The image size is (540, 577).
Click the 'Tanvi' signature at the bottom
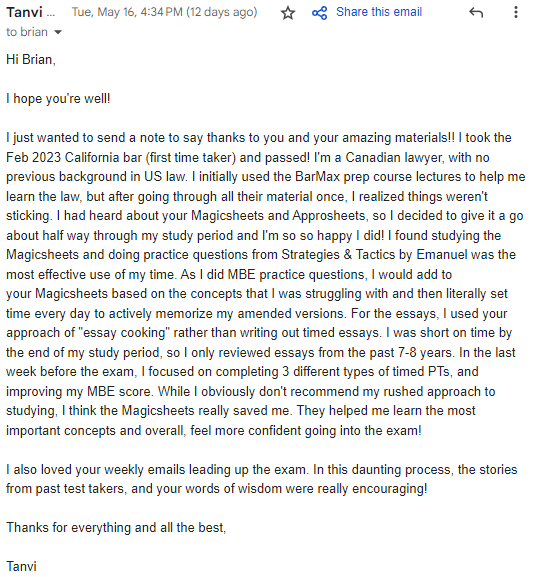pyautogui.click(x=21, y=567)
